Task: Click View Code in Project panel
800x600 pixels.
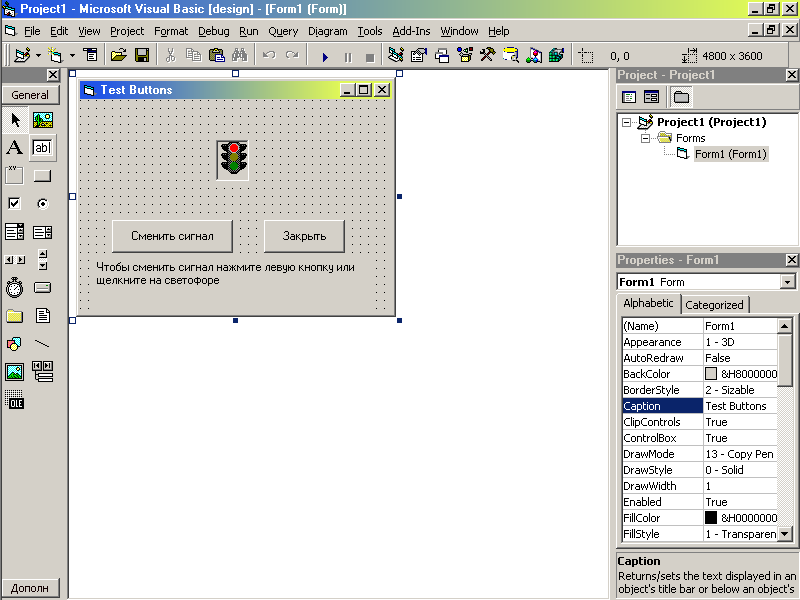Action: [629, 97]
